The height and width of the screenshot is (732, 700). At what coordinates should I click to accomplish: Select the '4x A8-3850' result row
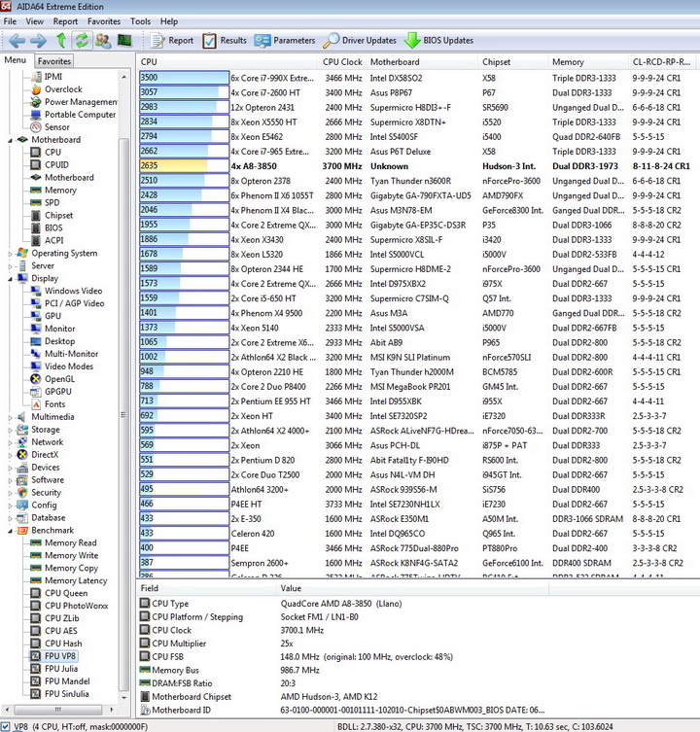click(417, 166)
